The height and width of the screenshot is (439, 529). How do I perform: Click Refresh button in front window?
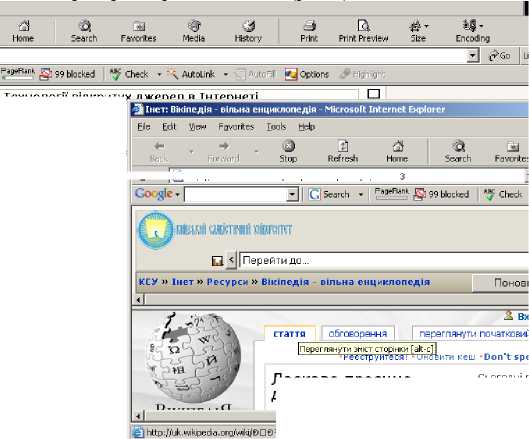click(343, 152)
